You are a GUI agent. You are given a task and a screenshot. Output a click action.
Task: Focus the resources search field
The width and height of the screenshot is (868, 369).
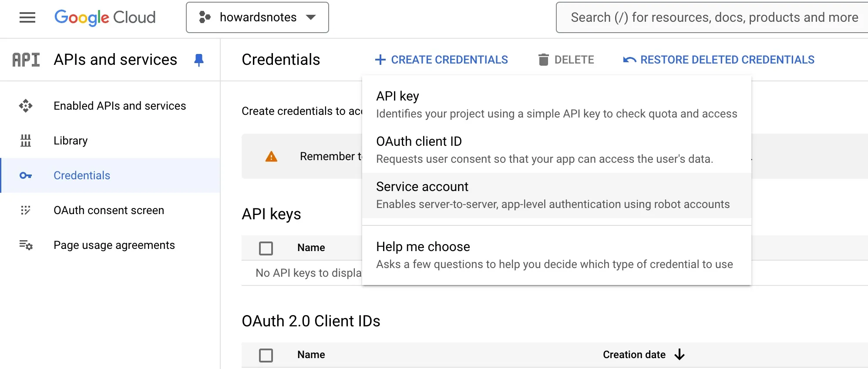click(x=714, y=17)
